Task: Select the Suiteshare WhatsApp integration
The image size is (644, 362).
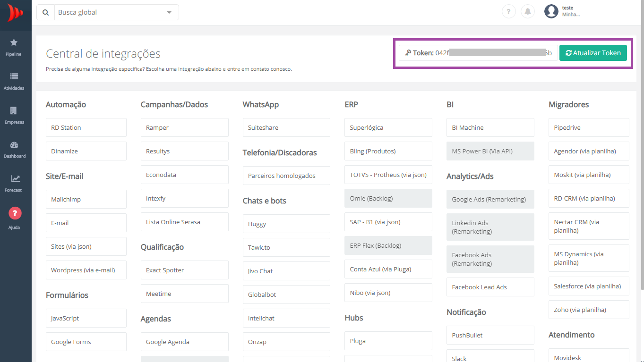Action: pyautogui.click(x=286, y=127)
